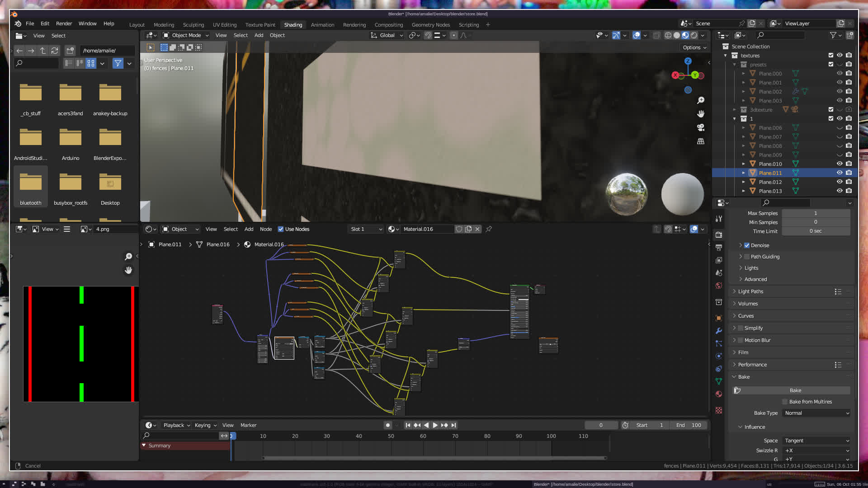The image size is (868, 488).
Task: Toggle the Use Nodes checkbox
Action: click(281, 229)
